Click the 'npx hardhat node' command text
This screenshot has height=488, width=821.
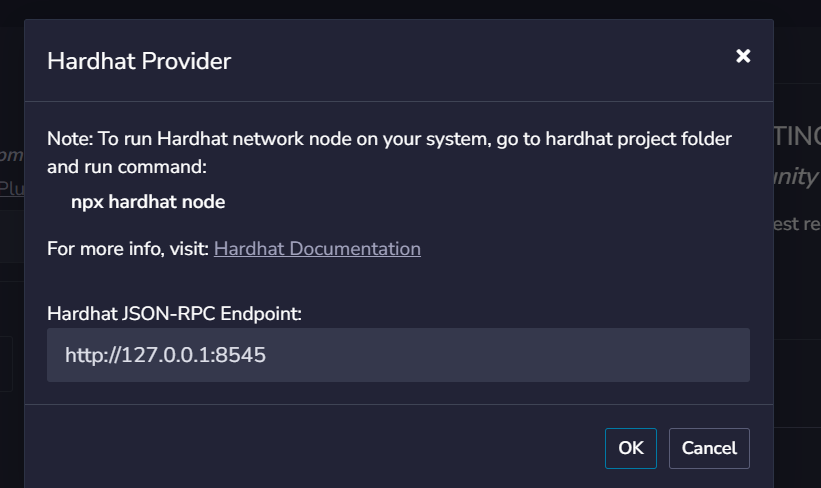point(148,202)
